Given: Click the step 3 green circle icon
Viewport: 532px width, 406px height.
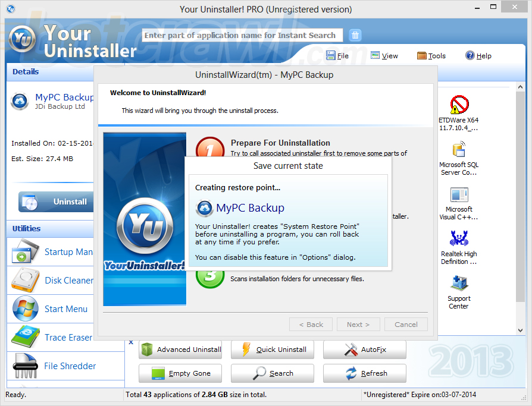Looking at the screenshot, I should [x=210, y=279].
